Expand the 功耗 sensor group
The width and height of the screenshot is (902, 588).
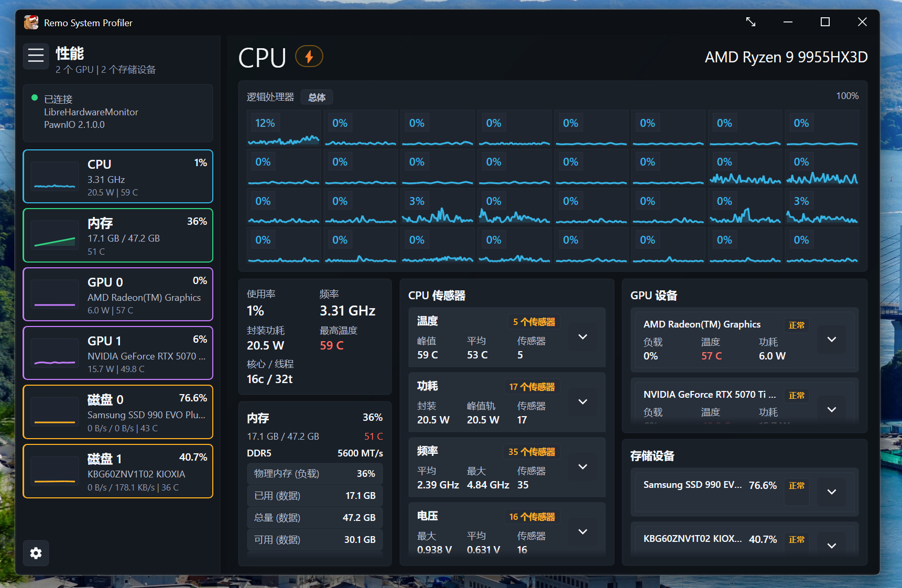(583, 401)
